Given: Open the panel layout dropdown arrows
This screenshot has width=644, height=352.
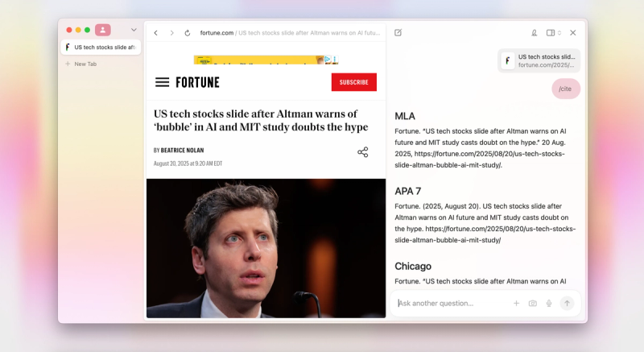Looking at the screenshot, I should click(x=559, y=33).
